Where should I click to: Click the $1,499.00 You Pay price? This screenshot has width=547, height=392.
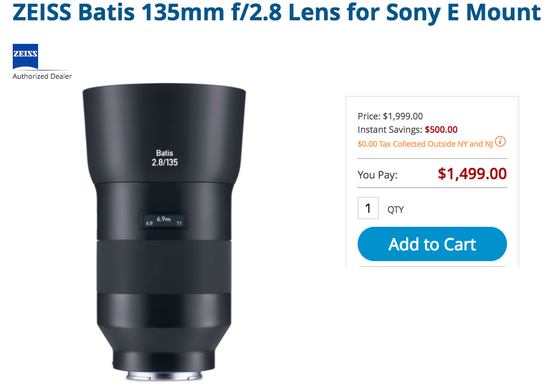472,173
